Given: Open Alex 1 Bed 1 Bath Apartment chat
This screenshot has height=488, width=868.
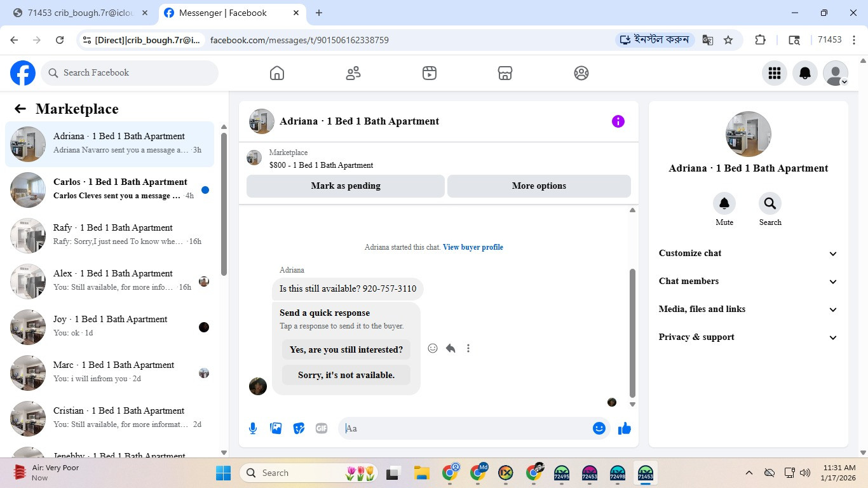Looking at the screenshot, I should coord(110,281).
